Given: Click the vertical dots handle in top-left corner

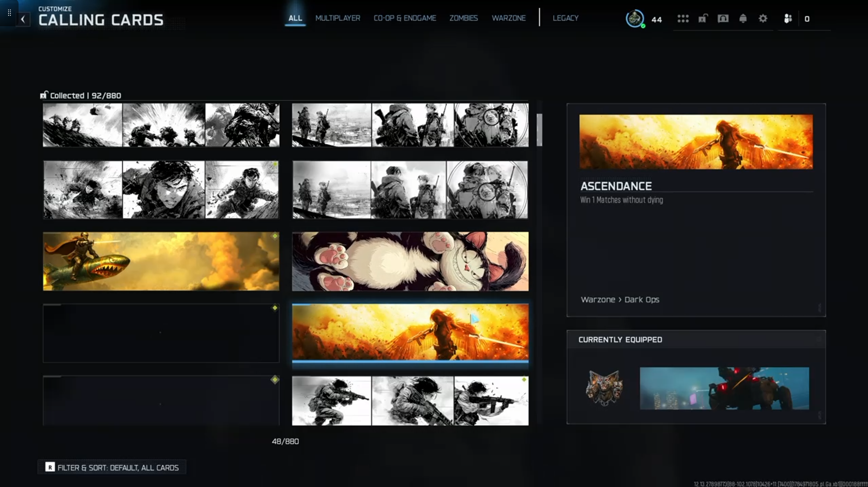Looking at the screenshot, I should 10,13.
